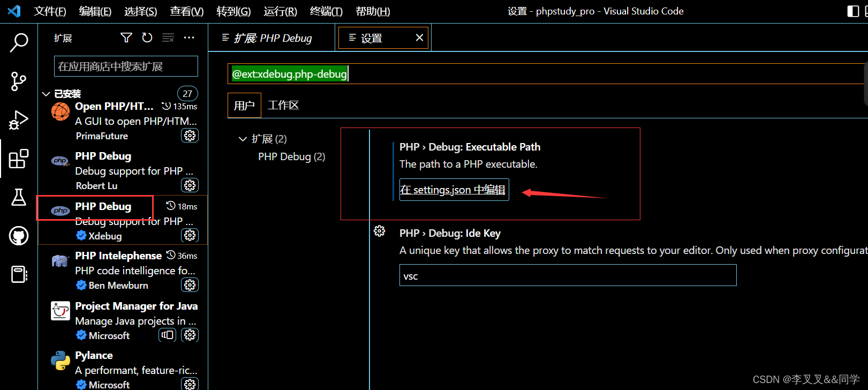Close the 设置 tab
This screenshot has width=868, height=390.
click(x=419, y=37)
